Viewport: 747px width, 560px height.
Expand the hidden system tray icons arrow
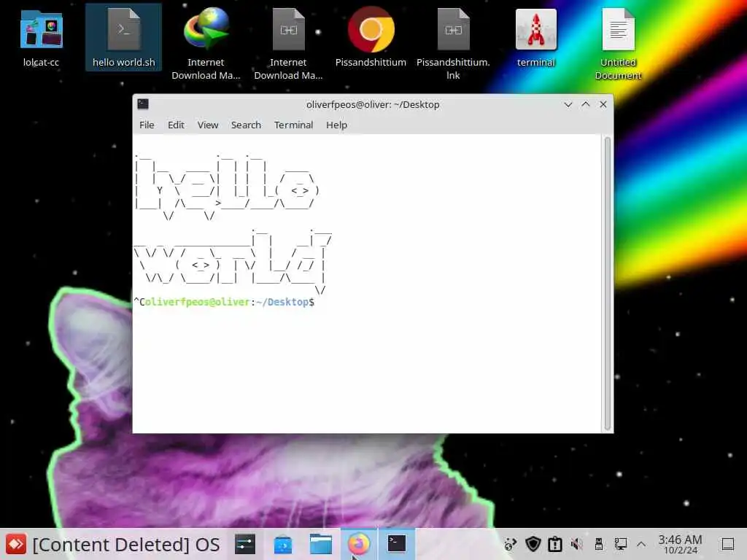coord(641,544)
